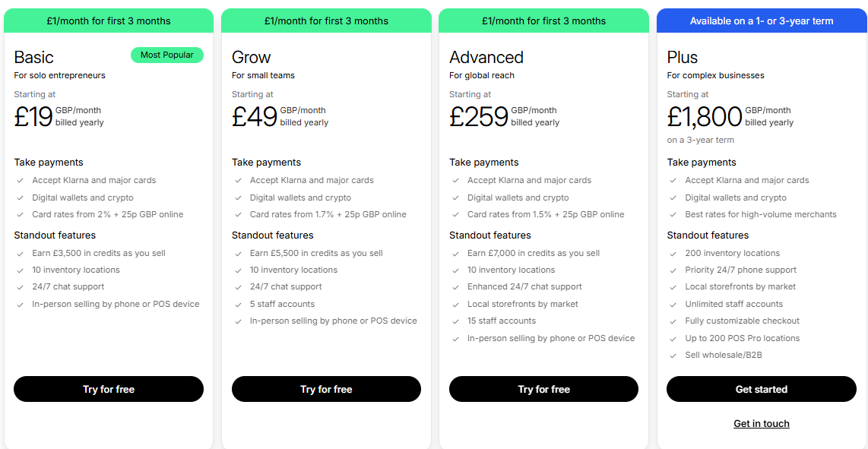Select the Advanced plan title heading
The width and height of the screenshot is (868, 449).
(486, 58)
